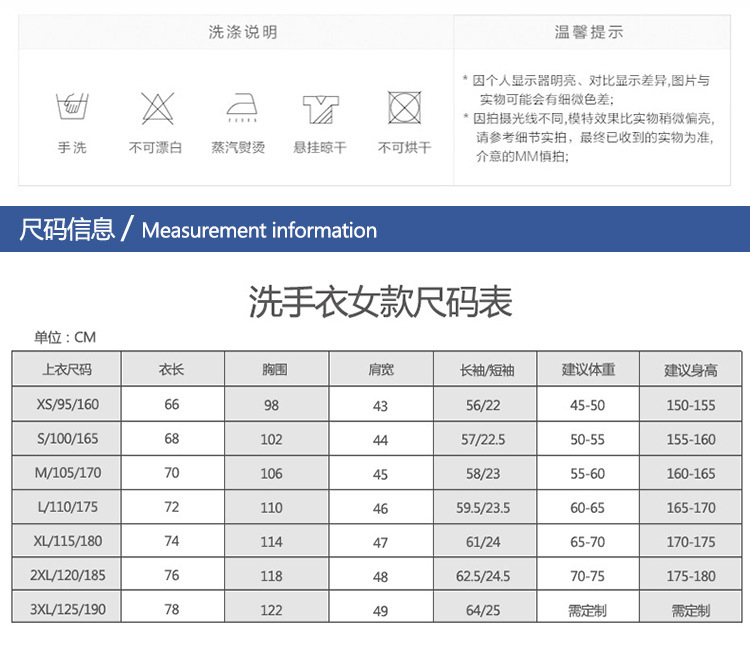Click the steam ironing icon

(238, 107)
